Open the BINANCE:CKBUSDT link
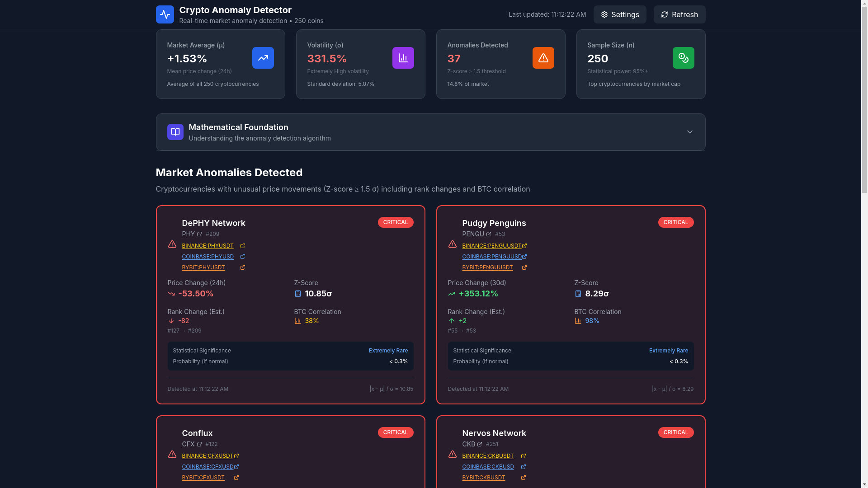 point(488,456)
